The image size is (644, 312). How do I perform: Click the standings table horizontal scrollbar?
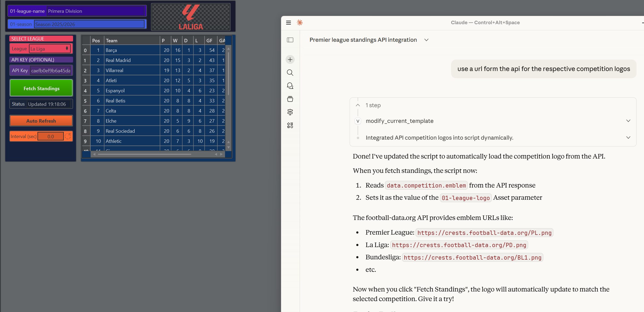pyautogui.click(x=145, y=154)
